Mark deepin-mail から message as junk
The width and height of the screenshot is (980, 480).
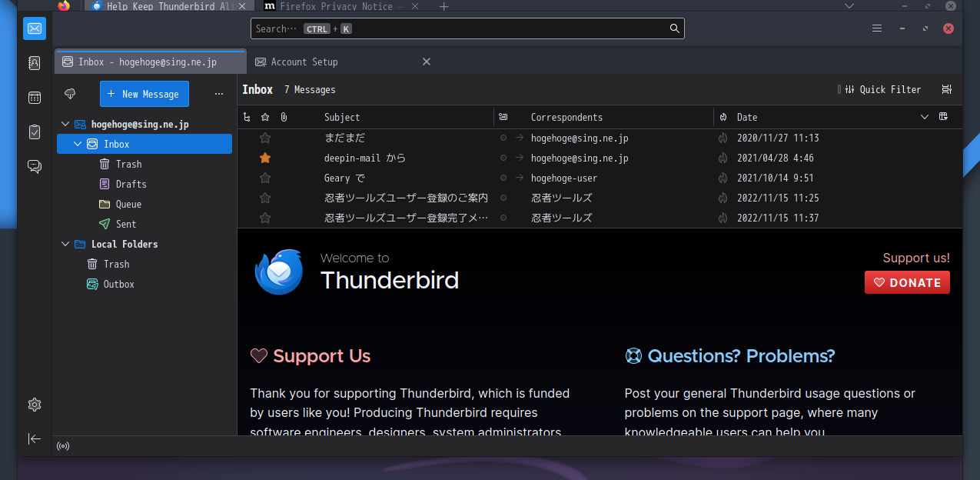point(723,158)
